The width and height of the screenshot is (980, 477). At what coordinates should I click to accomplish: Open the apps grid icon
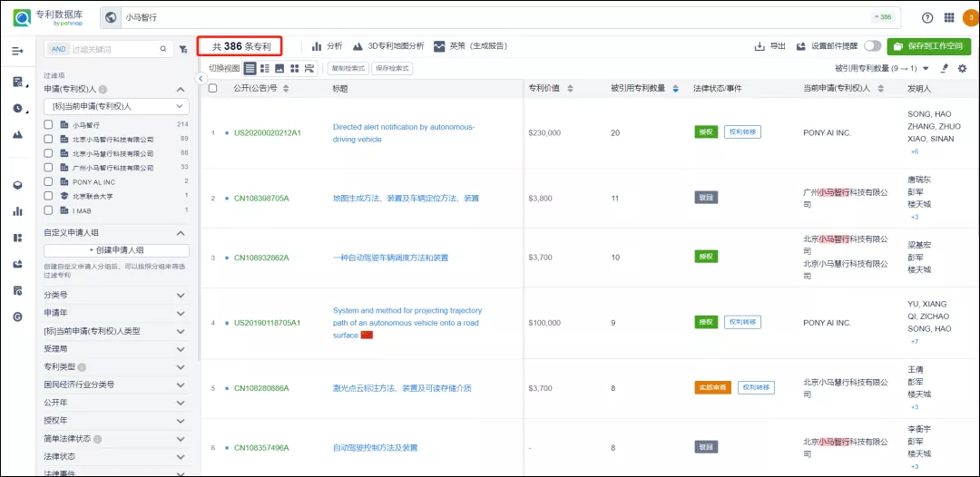(949, 17)
